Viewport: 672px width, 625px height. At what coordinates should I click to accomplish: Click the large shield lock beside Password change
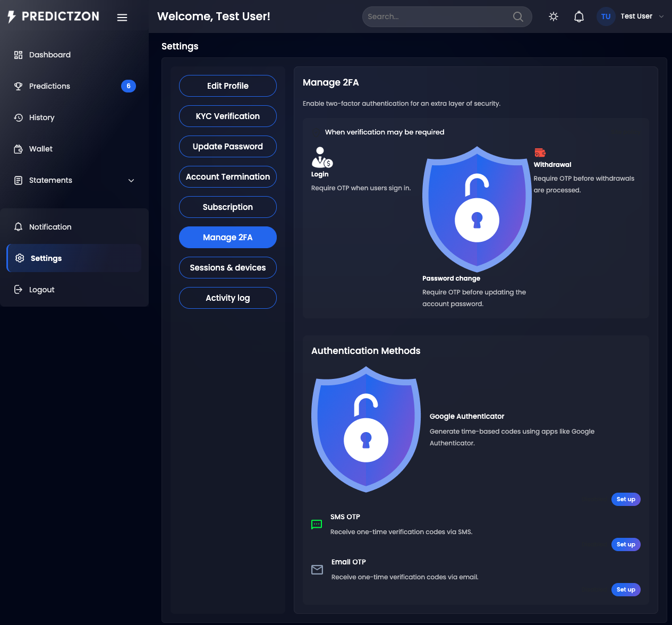click(477, 209)
